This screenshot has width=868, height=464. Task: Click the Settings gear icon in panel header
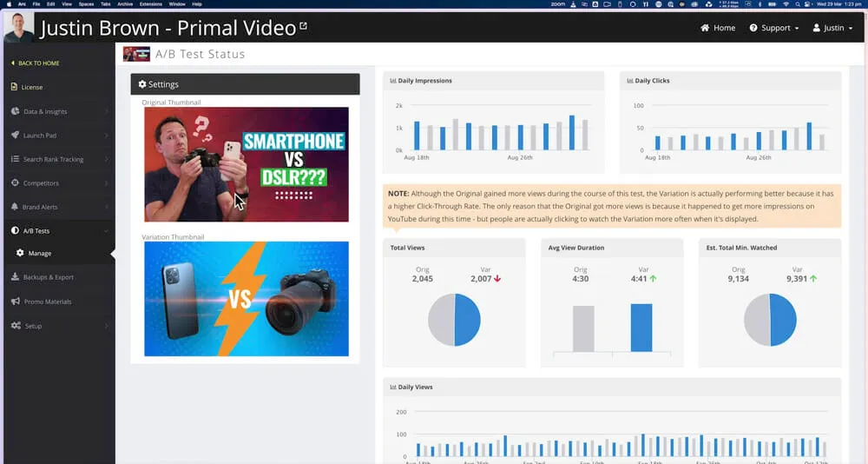pos(142,84)
